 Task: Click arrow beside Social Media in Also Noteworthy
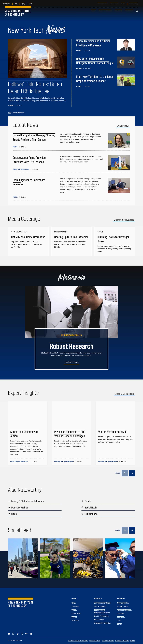click(82, 507)
